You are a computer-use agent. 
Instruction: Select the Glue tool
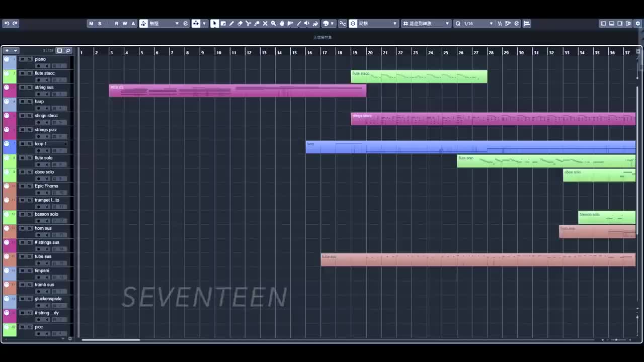pyautogui.click(x=257, y=23)
